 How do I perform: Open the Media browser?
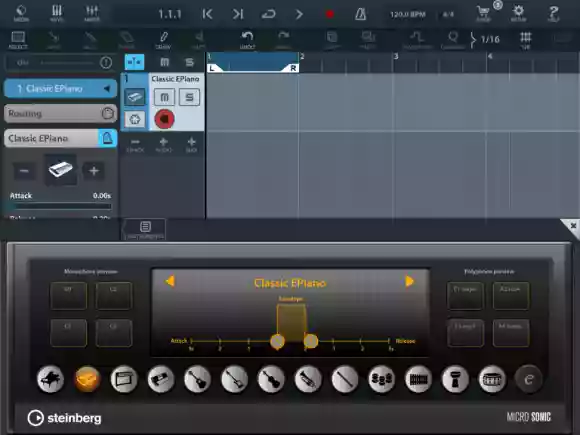(x=21, y=13)
